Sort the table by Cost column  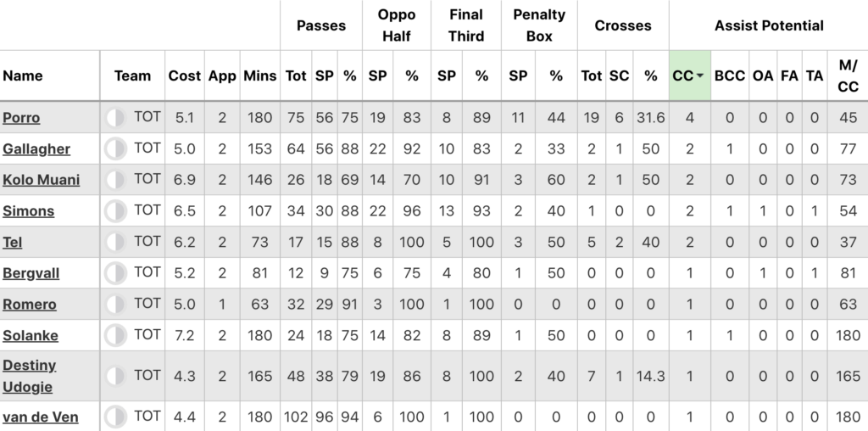(184, 76)
